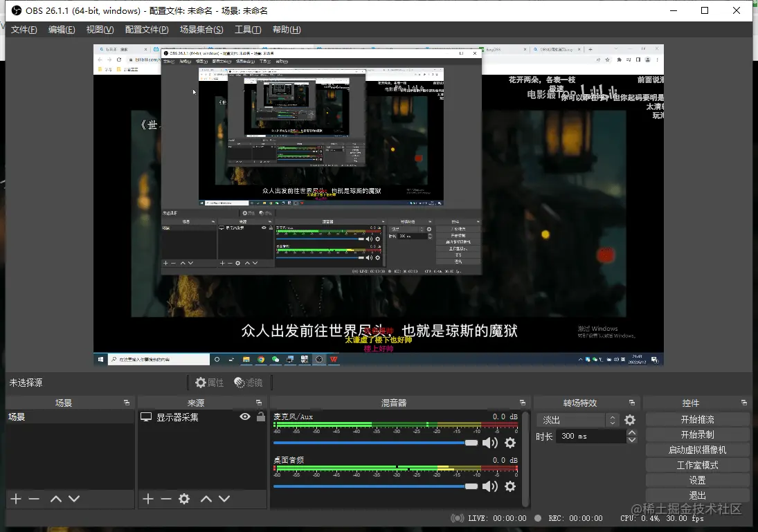Open the 帮助(H) menu
This screenshot has width=758, height=532.
[x=286, y=30]
